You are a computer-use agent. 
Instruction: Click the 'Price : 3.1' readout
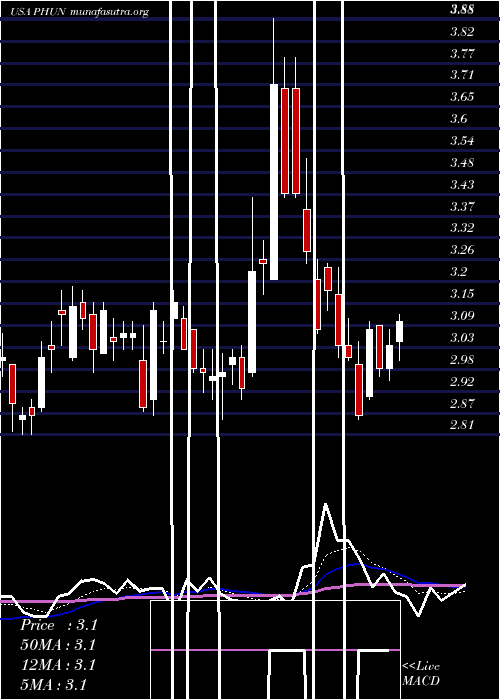tap(58, 625)
